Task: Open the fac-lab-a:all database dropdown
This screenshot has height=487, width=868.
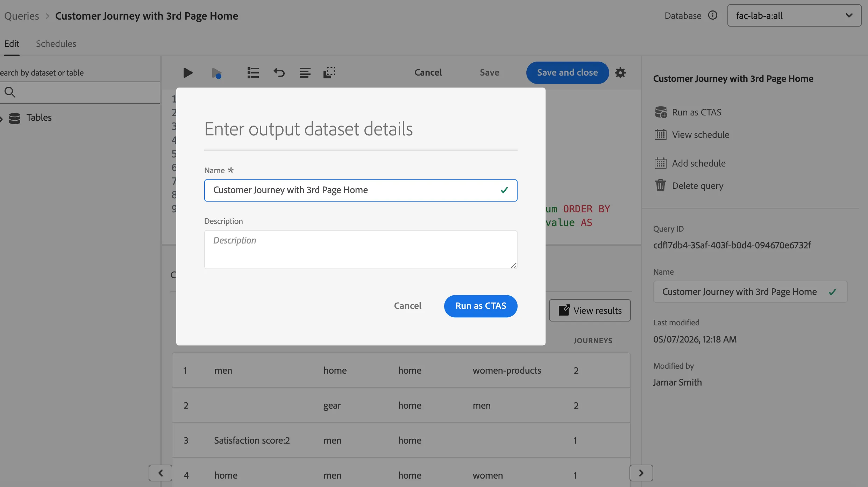Action: click(x=794, y=15)
